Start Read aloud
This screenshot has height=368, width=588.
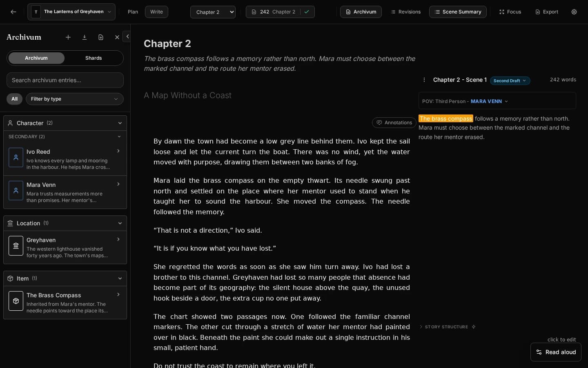pyautogui.click(x=556, y=352)
